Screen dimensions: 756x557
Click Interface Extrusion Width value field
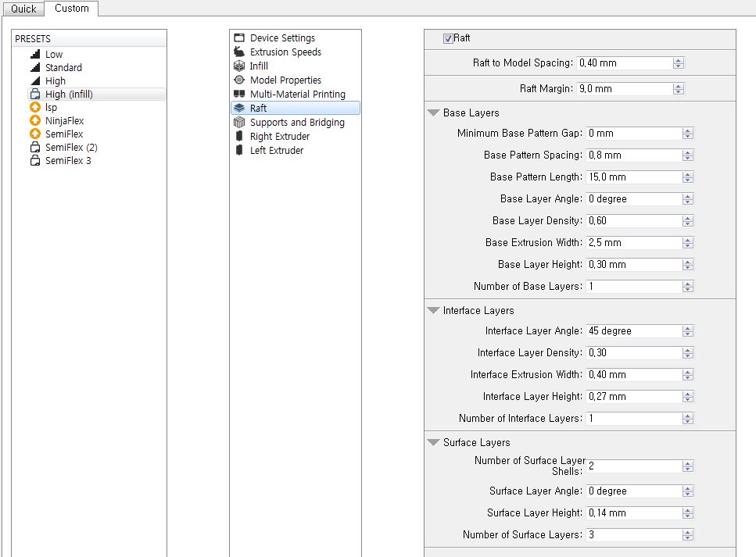(635, 375)
